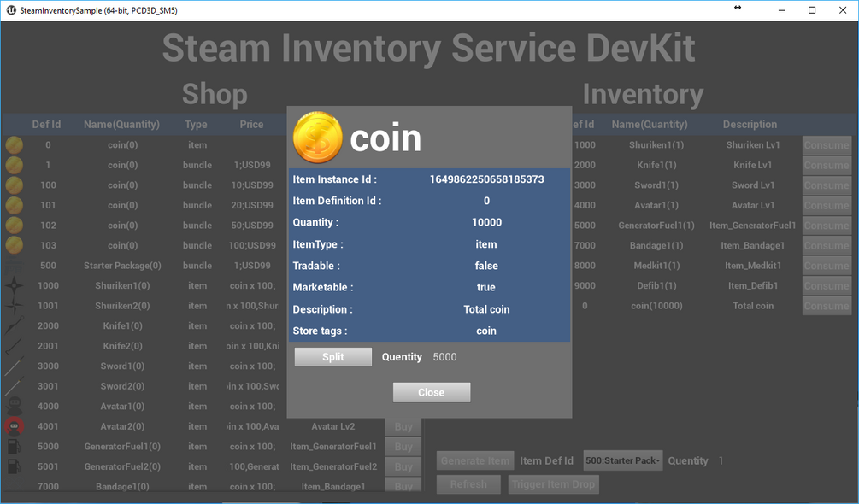This screenshot has height=504, width=859.
Task: Click the Sword2 icon in shop row 3001
Action: 15,386
